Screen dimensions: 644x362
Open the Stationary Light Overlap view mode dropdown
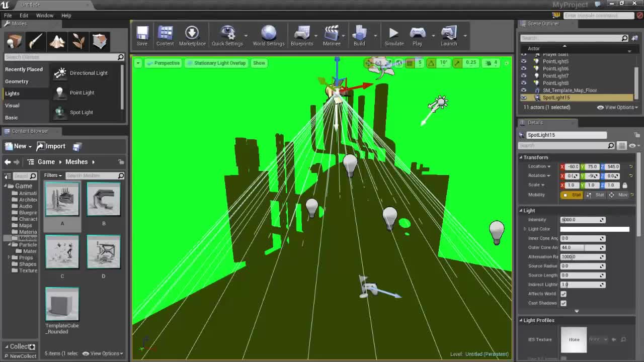216,63
